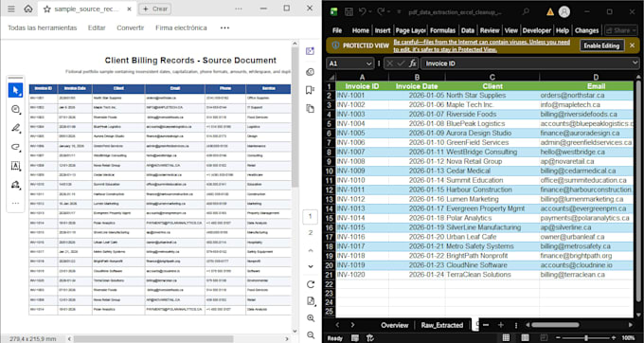Image resolution: width=644 pixels, height=343 pixels.
Task: Open the Acrobat hamburger menu
Action: point(11,9)
